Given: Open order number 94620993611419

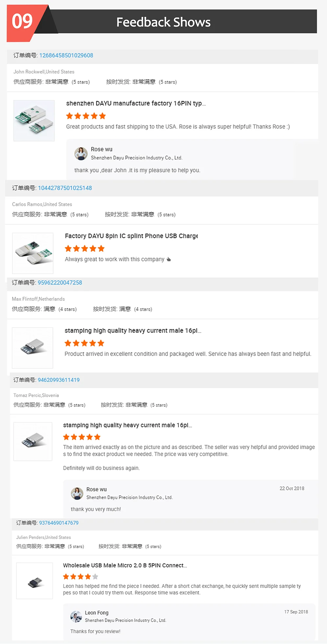Looking at the screenshot, I should tap(59, 380).
